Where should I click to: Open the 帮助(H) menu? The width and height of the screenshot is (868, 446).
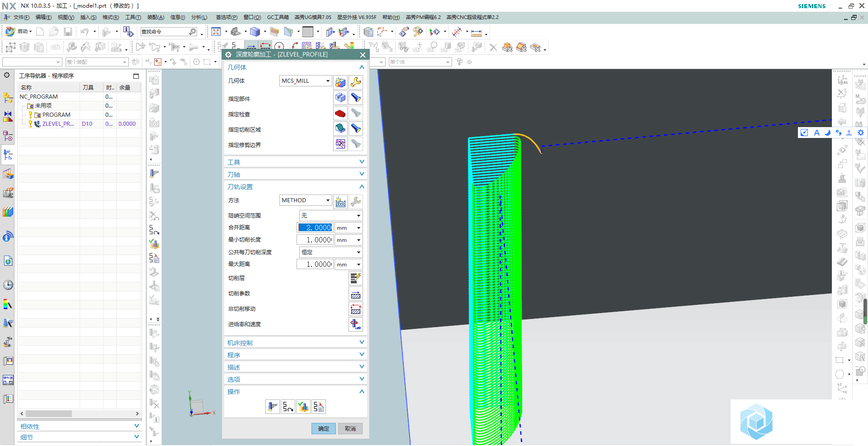click(391, 17)
